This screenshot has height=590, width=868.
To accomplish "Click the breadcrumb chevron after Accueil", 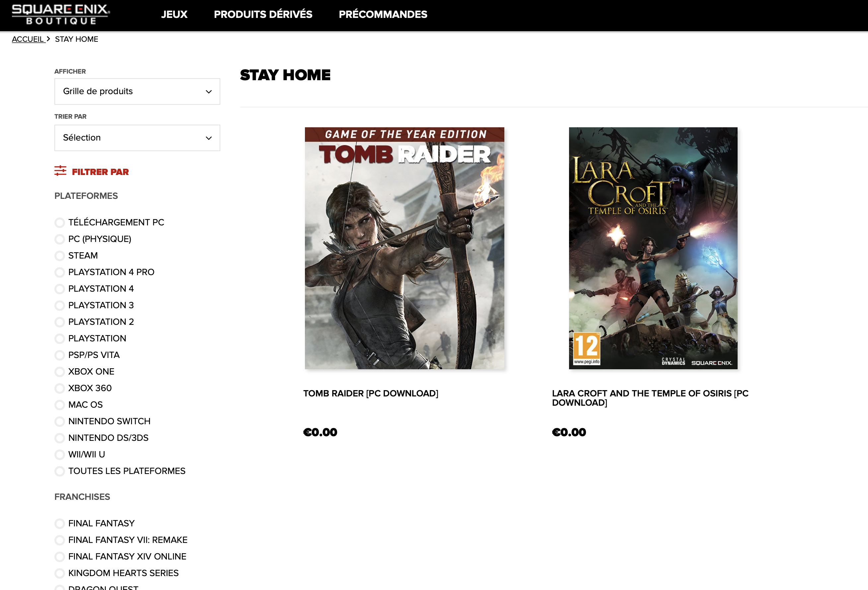I will click(48, 39).
